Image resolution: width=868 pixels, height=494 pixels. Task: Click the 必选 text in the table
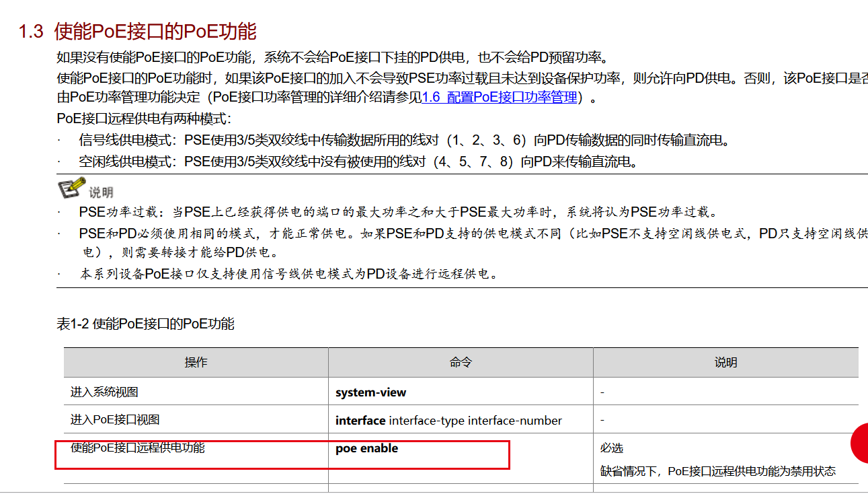pyautogui.click(x=613, y=448)
